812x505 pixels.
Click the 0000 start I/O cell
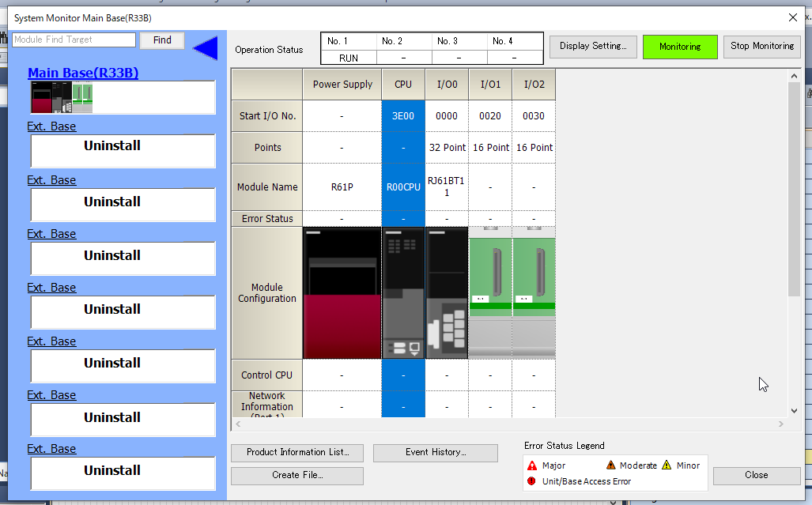tap(447, 116)
